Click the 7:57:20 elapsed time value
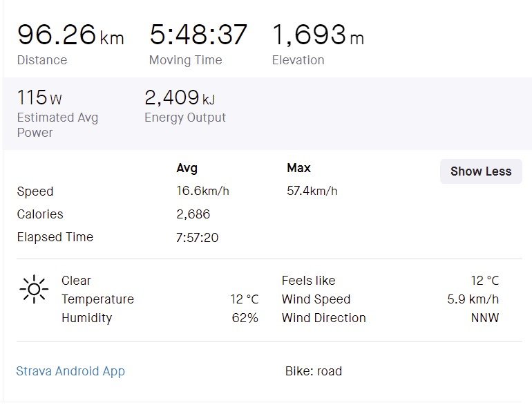This screenshot has height=412, width=532. (x=197, y=238)
